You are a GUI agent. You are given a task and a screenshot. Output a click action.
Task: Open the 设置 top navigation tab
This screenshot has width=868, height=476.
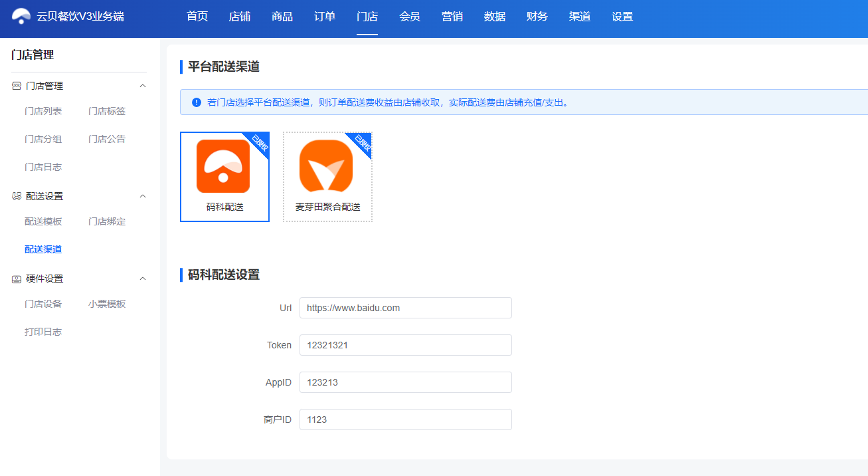(622, 17)
